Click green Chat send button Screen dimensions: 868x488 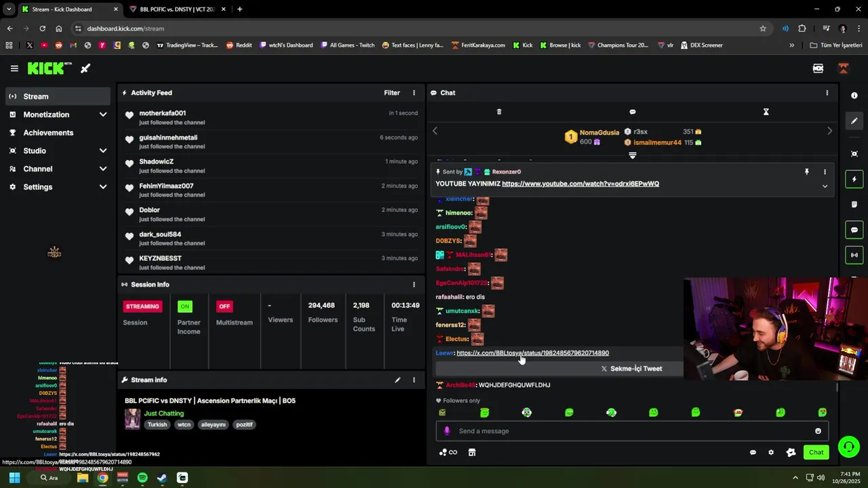(816, 452)
